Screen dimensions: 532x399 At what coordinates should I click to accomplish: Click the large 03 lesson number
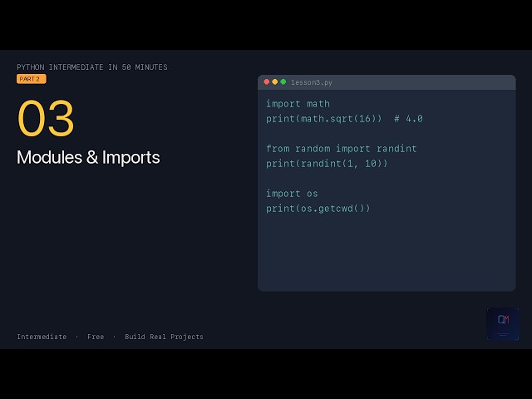tap(46, 118)
